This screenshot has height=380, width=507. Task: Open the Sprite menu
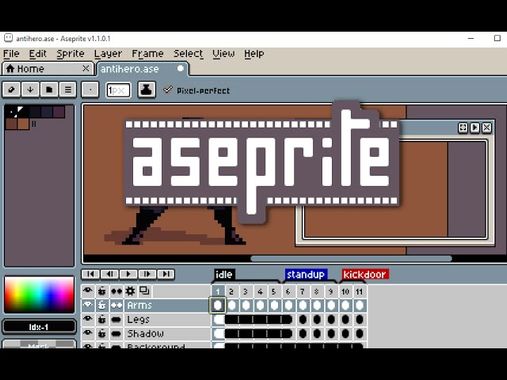coord(70,54)
